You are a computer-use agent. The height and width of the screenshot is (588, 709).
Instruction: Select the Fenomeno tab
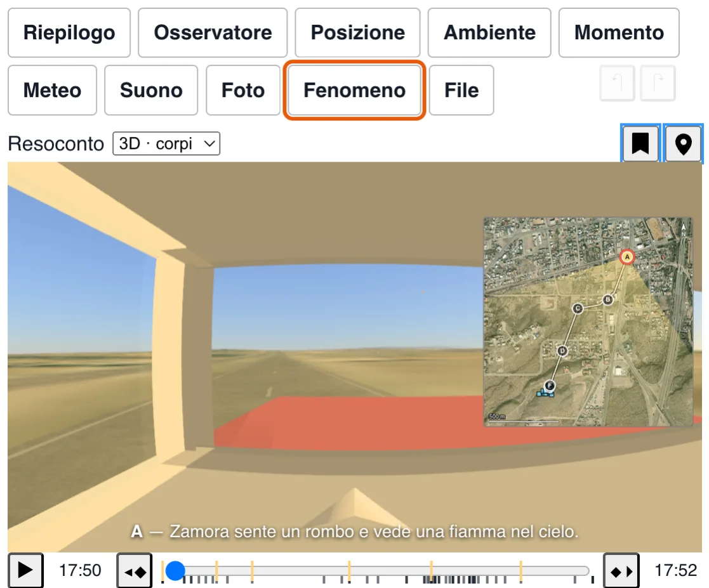pos(354,90)
